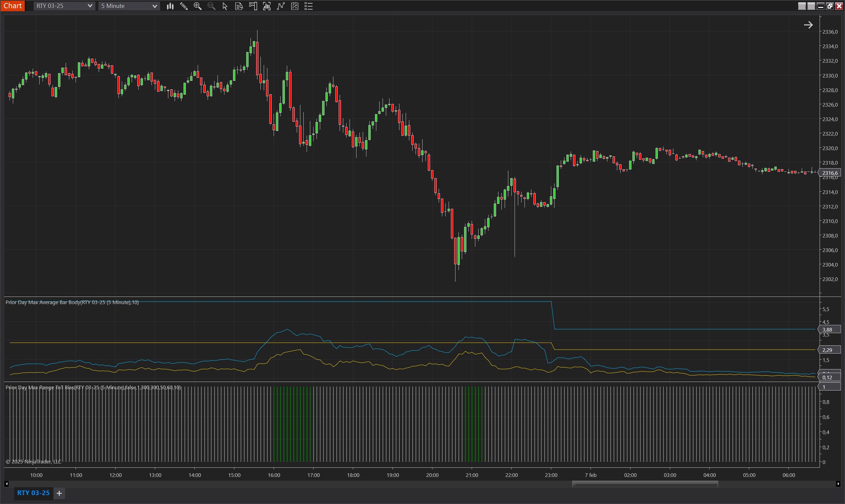Click the 3,88 indicator value marker
This screenshot has width=845, height=504.
click(x=829, y=330)
